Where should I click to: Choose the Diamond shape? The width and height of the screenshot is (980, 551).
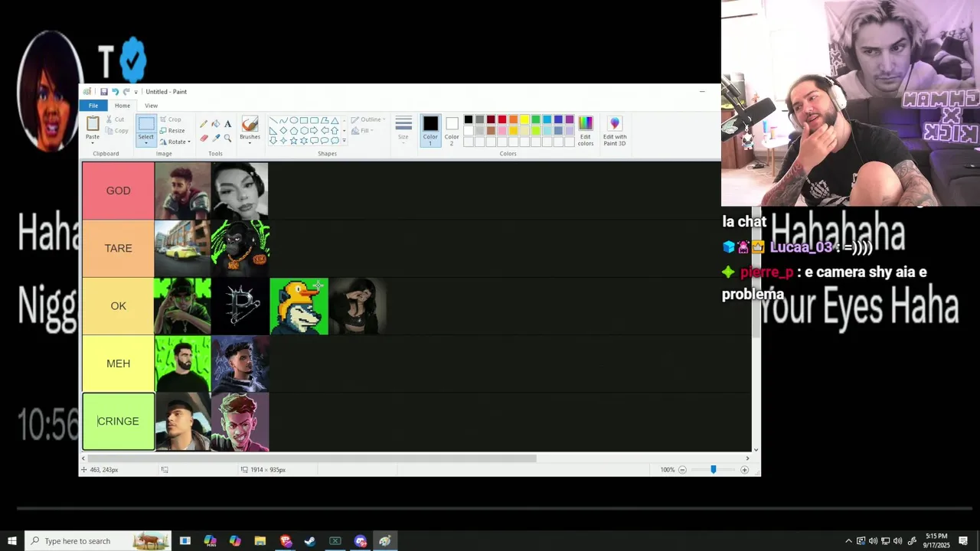click(x=283, y=131)
